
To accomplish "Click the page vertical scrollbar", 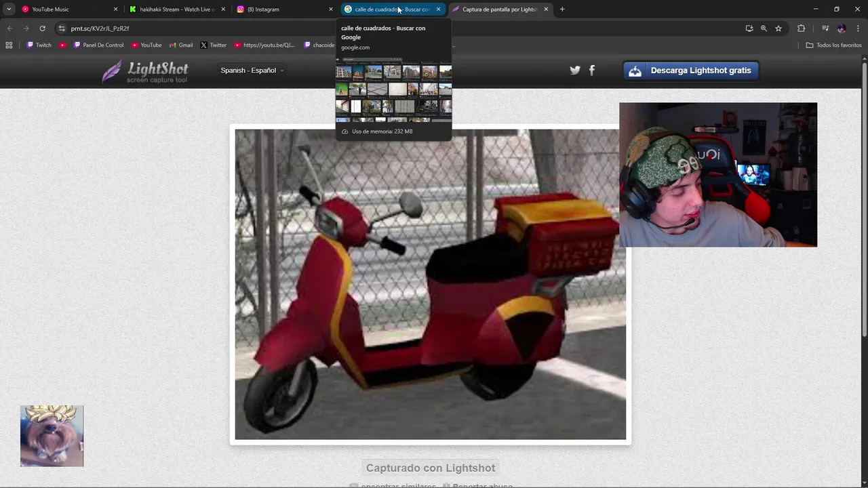I will point(864,197).
